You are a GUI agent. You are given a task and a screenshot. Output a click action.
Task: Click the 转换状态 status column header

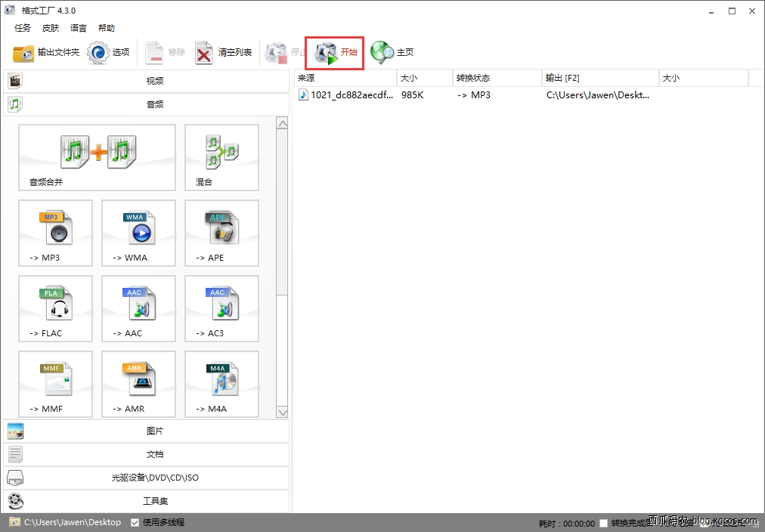point(497,78)
